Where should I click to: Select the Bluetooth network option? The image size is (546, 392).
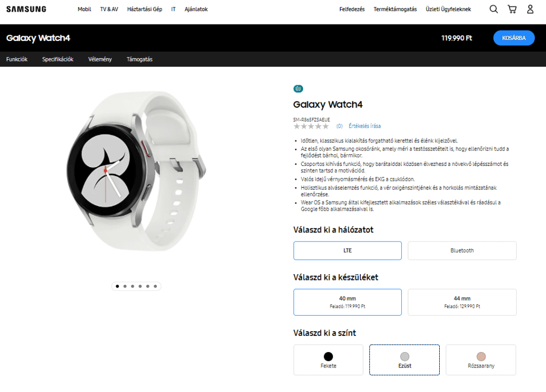462,251
